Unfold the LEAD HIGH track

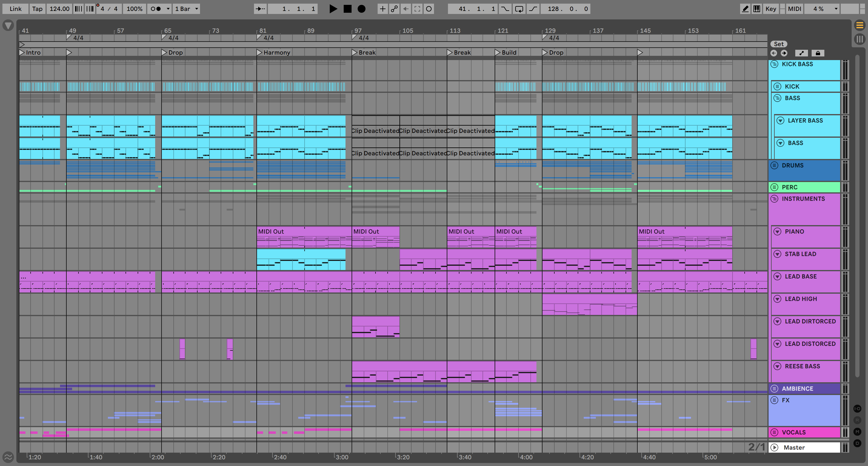click(x=777, y=299)
